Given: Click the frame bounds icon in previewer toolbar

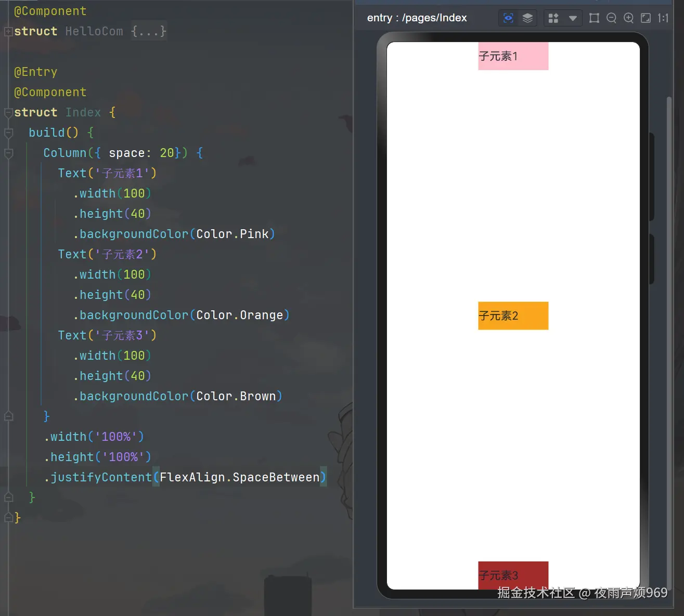Looking at the screenshot, I should (x=594, y=18).
